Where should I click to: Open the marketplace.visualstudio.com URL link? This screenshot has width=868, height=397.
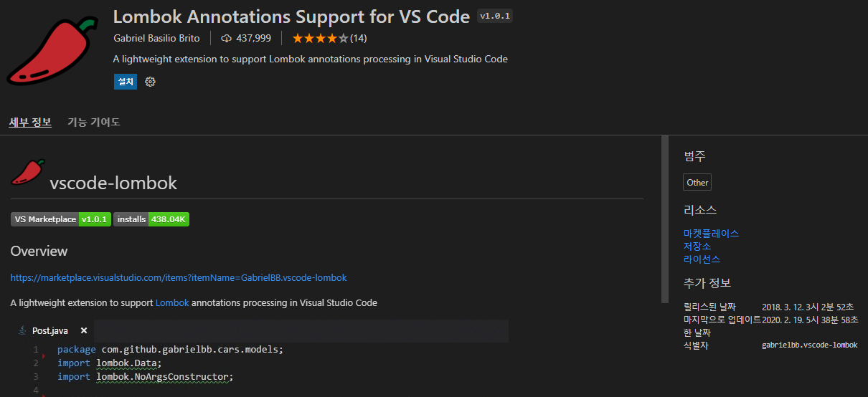tap(179, 277)
